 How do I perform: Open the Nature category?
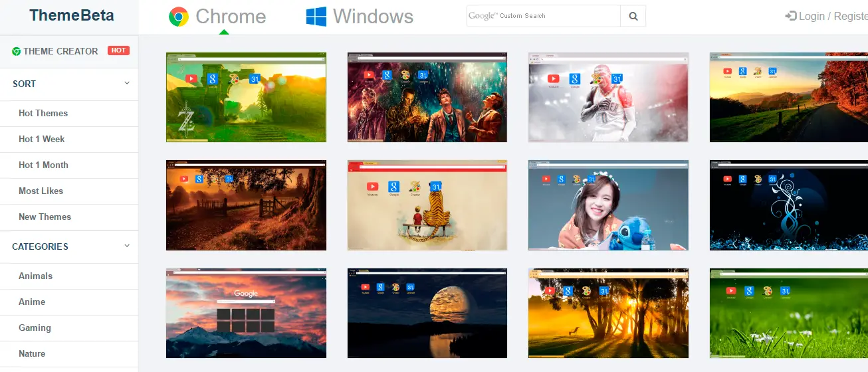[32, 353]
